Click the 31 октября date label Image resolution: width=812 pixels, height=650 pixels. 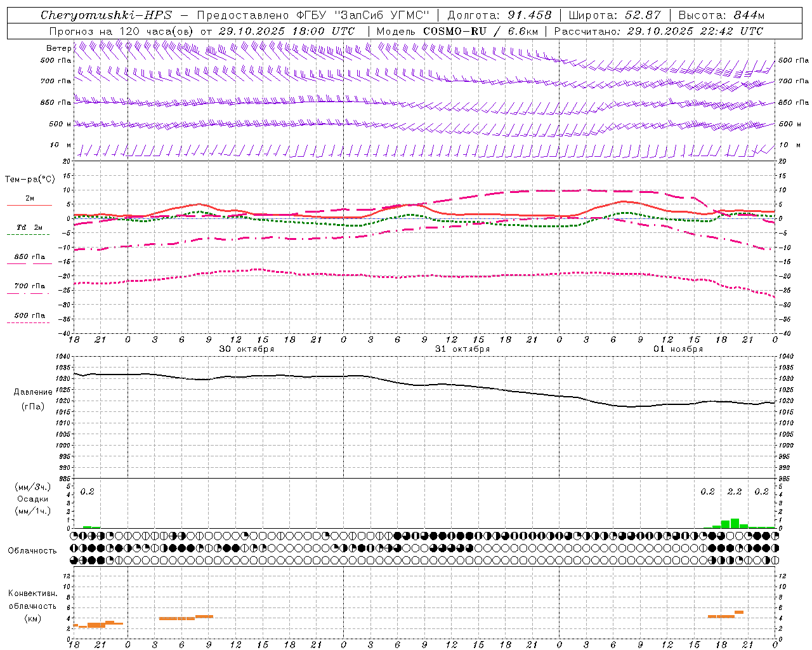tap(462, 349)
